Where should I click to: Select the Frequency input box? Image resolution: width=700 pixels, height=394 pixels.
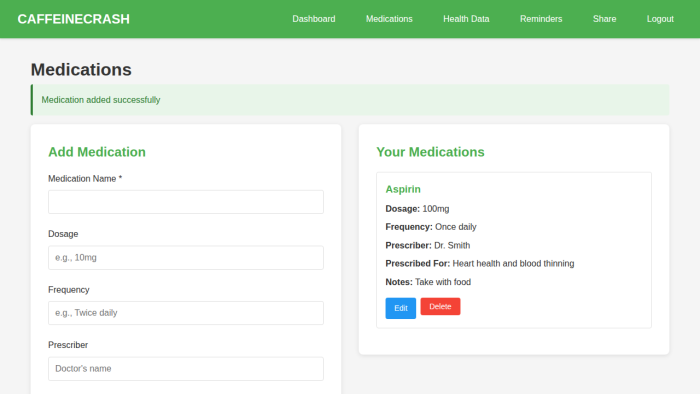point(186,313)
